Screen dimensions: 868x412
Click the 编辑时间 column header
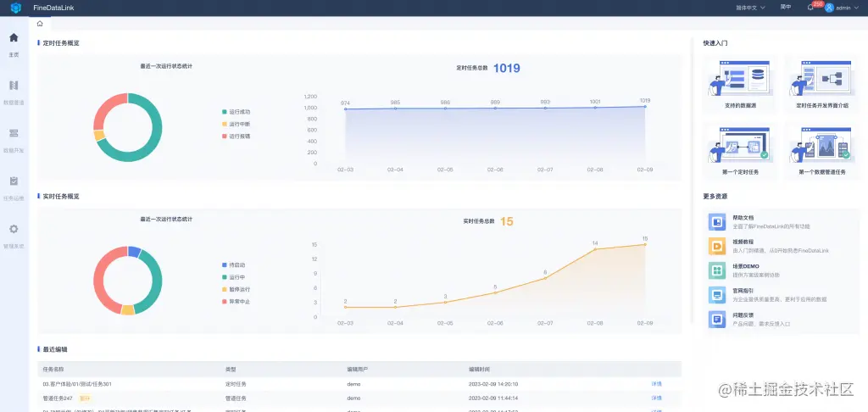[x=479, y=370]
